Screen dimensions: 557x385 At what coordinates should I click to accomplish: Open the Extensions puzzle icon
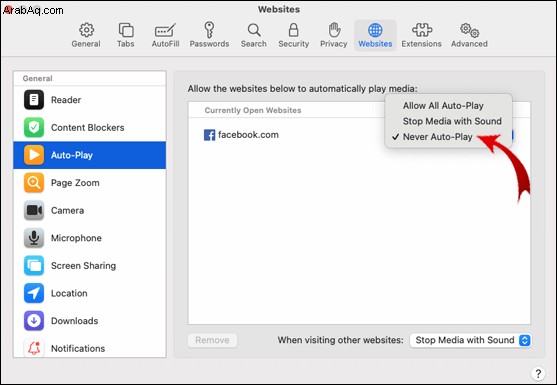(422, 30)
